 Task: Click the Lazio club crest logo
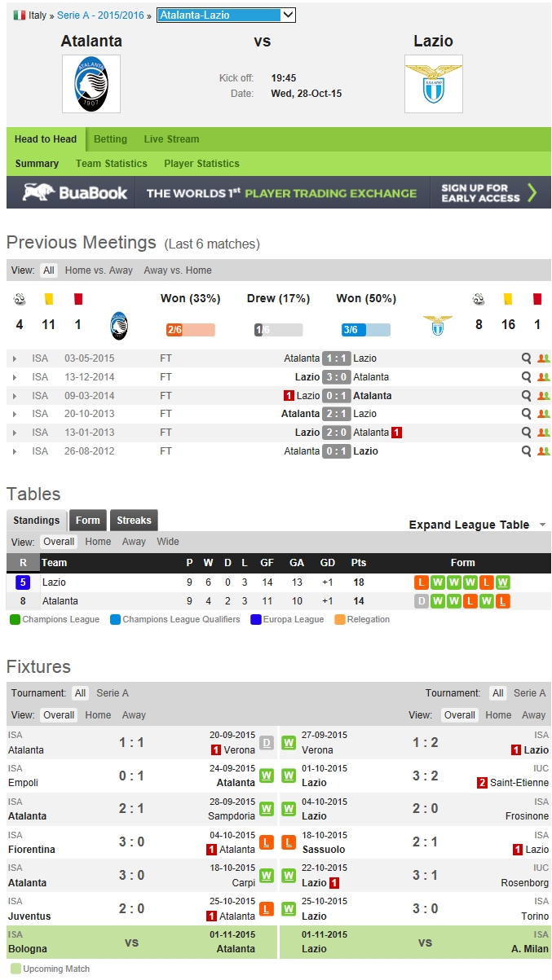pyautogui.click(x=433, y=84)
